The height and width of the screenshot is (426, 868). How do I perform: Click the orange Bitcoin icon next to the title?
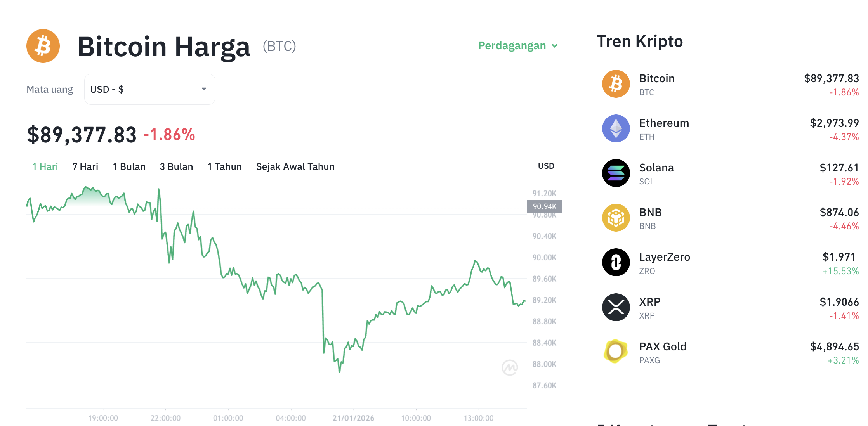[x=43, y=46]
